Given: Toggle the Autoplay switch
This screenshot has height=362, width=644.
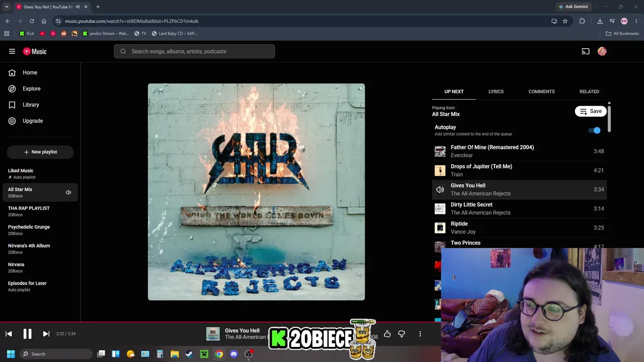Looking at the screenshot, I should [594, 130].
